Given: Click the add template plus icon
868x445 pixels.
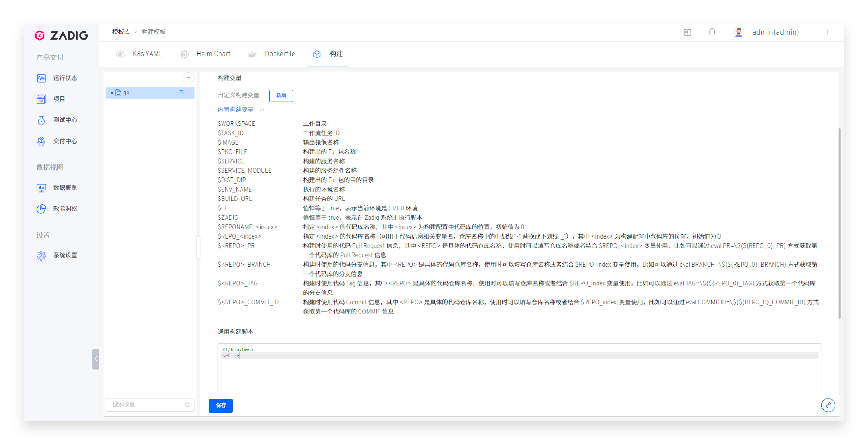Looking at the screenshot, I should coord(188,78).
